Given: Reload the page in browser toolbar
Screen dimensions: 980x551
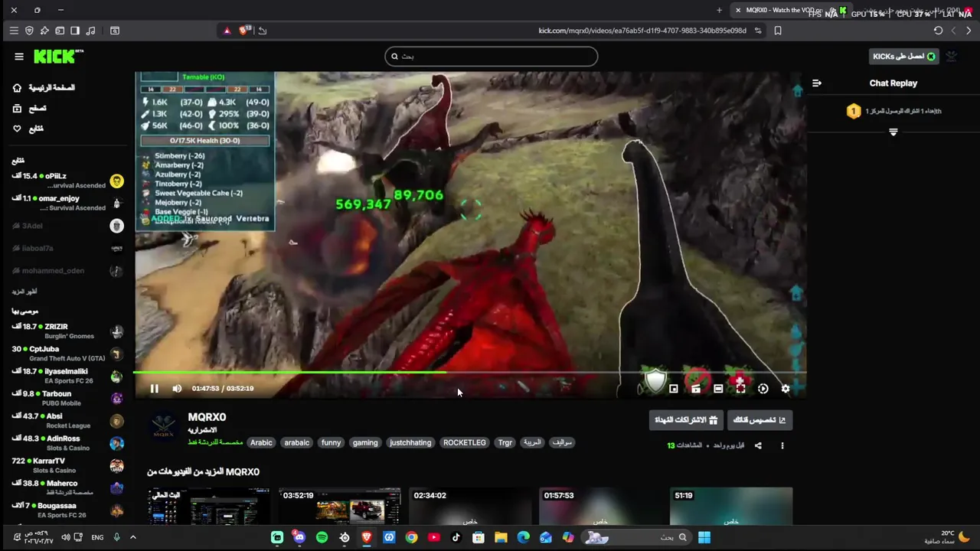Looking at the screenshot, I should pyautogui.click(x=938, y=31).
